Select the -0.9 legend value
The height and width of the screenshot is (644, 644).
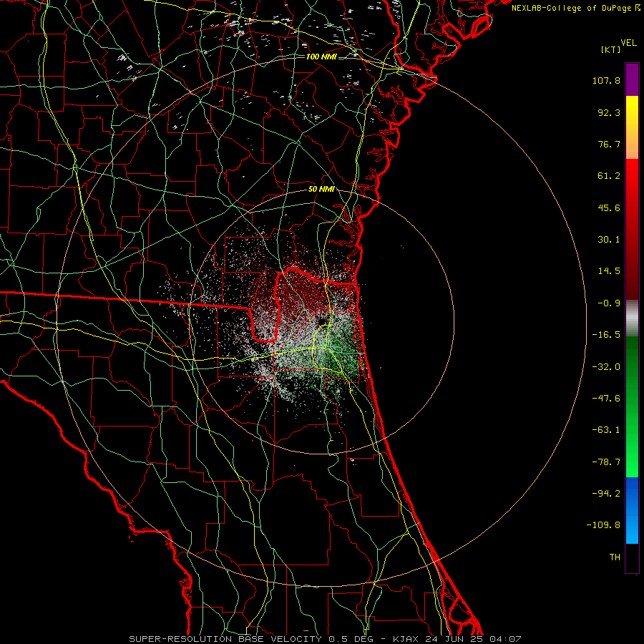point(609,303)
